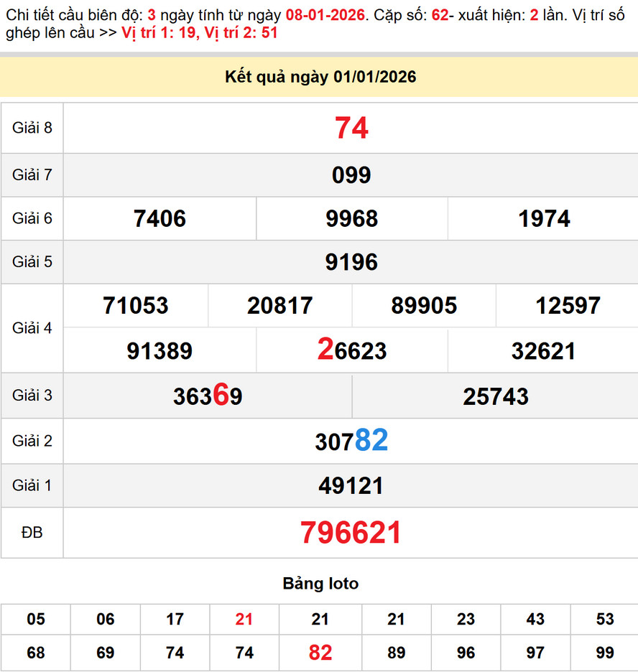Viewport: 638px width, 672px height.
Task: Click loto number 05 in the table
Action: pos(35,619)
